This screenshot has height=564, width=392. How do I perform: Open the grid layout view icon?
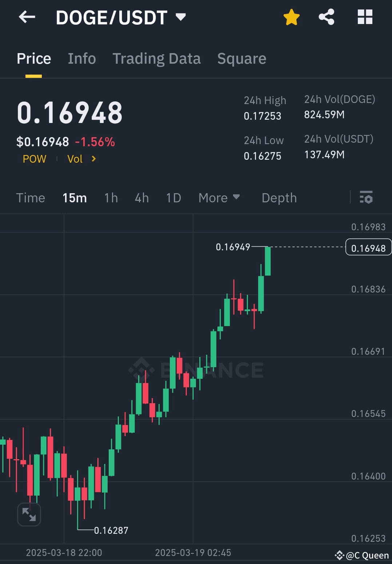tap(365, 17)
